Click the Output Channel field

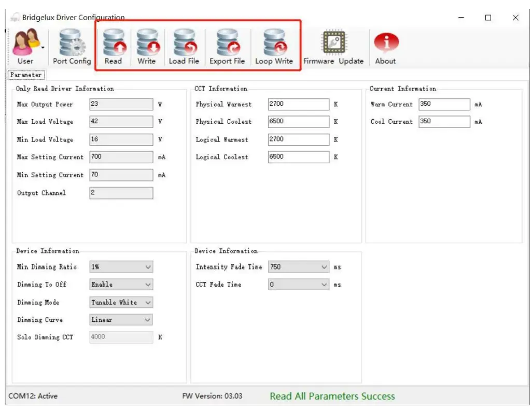click(x=121, y=193)
